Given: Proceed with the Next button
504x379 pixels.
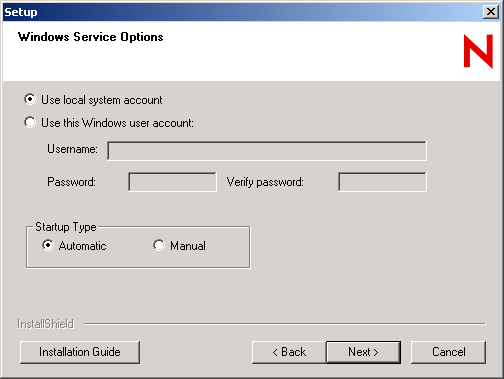Looking at the screenshot, I should point(363,352).
